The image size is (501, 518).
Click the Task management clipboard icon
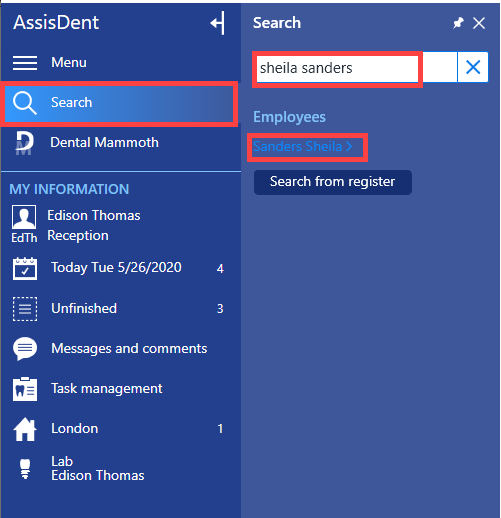pyautogui.click(x=25, y=389)
